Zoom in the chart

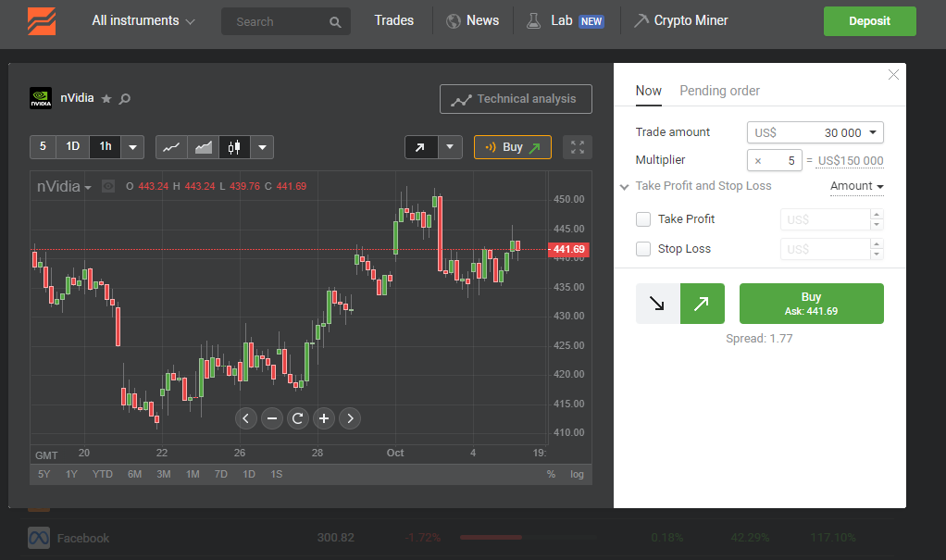(324, 418)
